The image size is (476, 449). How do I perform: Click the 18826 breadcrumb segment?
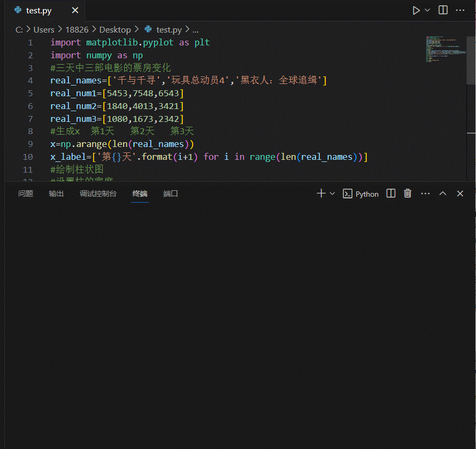point(77,30)
